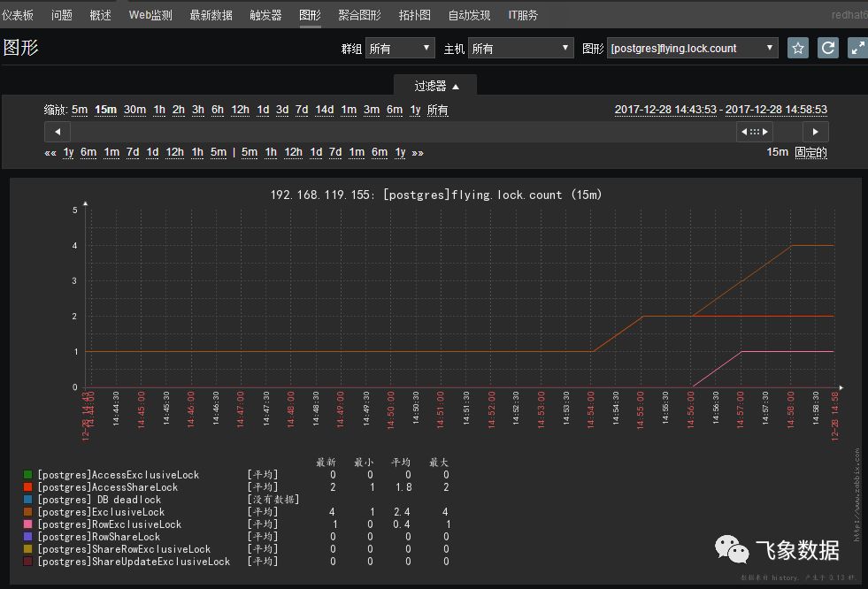The height and width of the screenshot is (589, 868).
Task: Switch to the 触发器 triggers tab
Action: pyautogui.click(x=265, y=15)
